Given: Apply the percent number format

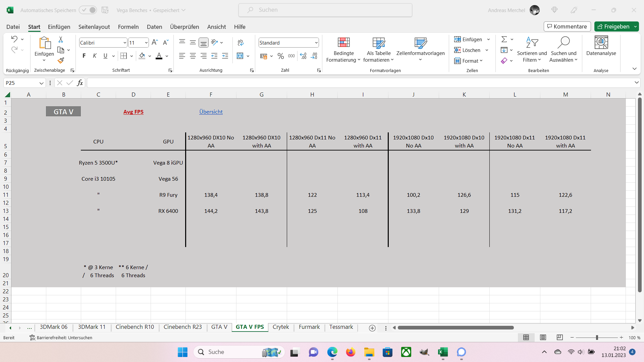Looking at the screenshot, I should coord(281,56).
